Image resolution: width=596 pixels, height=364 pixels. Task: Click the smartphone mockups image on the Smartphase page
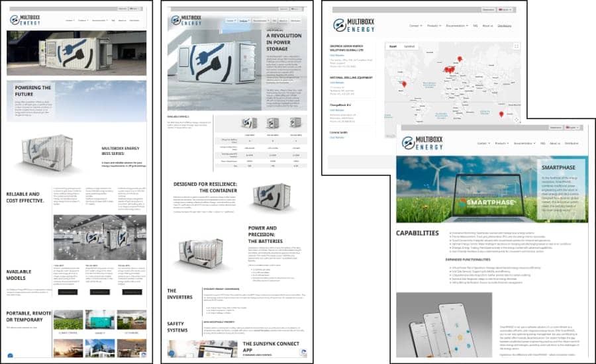pos(444,325)
